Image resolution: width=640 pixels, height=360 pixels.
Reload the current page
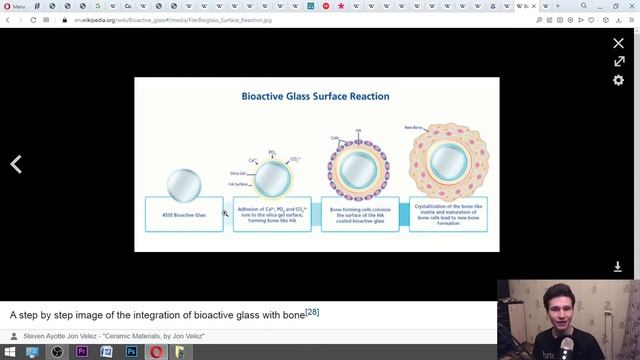point(33,20)
